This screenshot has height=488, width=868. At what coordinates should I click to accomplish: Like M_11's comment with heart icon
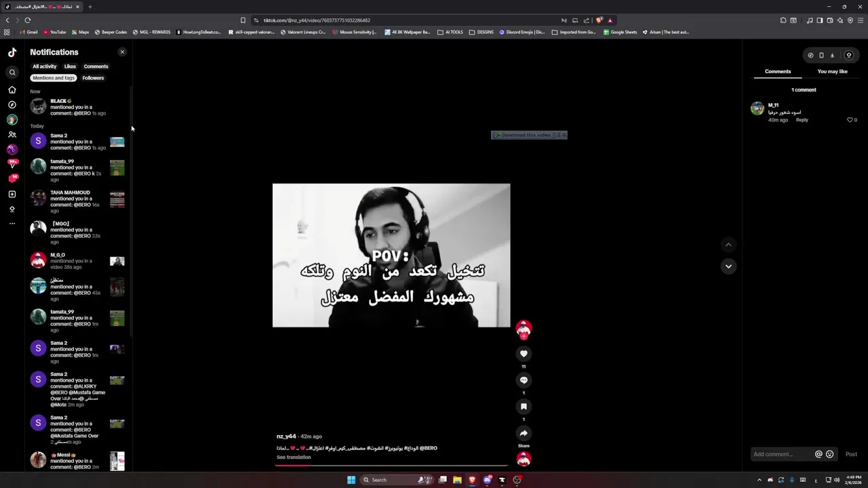850,120
